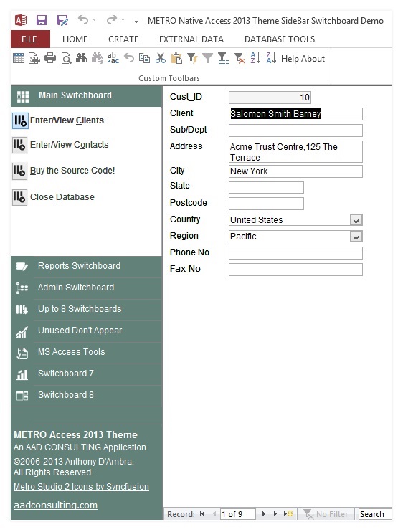This screenshot has height=532, width=403.
Task: Switch to the EXTERNAL DATA ribbon tab
Action: (191, 39)
